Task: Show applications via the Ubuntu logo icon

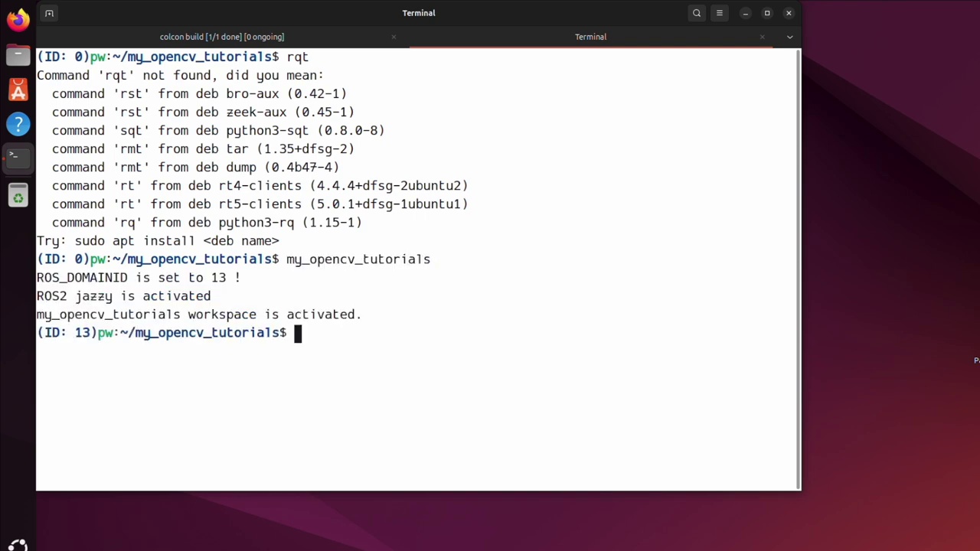Action: (18, 545)
